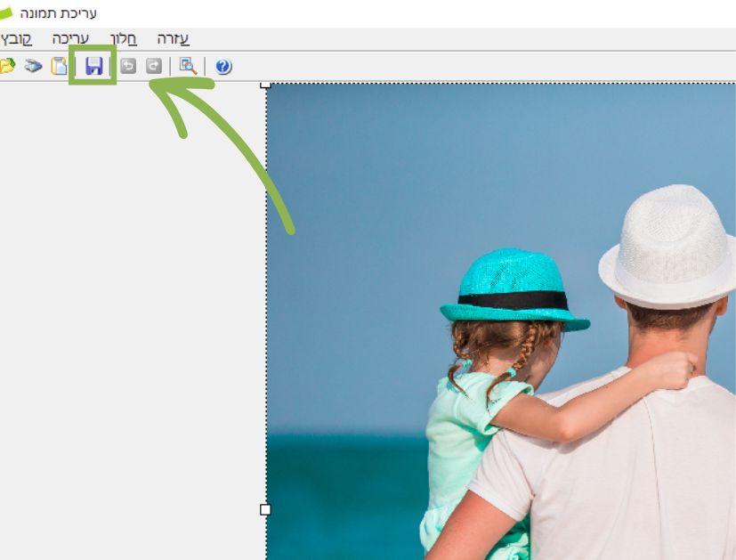Click the scanner import icon
The width and height of the screenshot is (736, 560).
34,66
